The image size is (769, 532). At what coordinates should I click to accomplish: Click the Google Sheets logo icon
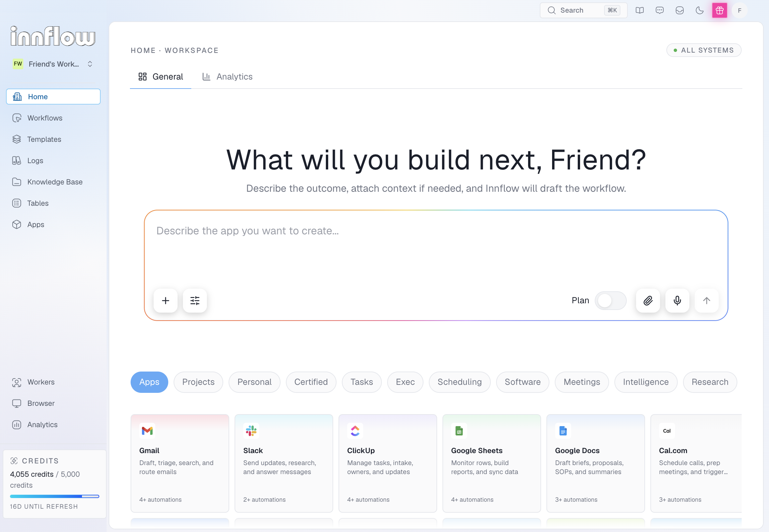459,431
